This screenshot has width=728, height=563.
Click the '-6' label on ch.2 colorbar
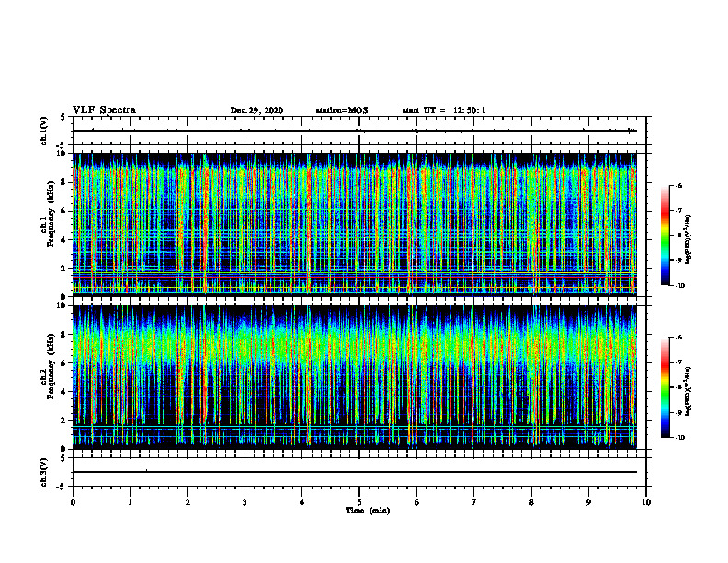[x=678, y=338]
